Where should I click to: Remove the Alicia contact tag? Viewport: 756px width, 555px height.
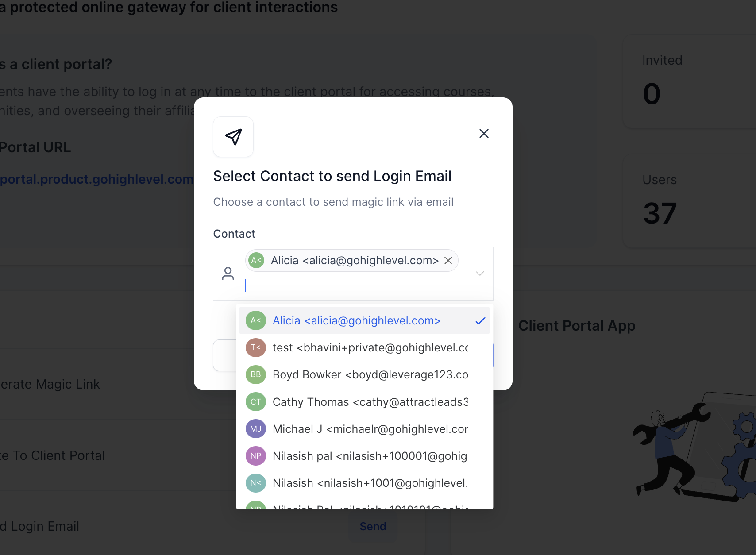click(448, 260)
